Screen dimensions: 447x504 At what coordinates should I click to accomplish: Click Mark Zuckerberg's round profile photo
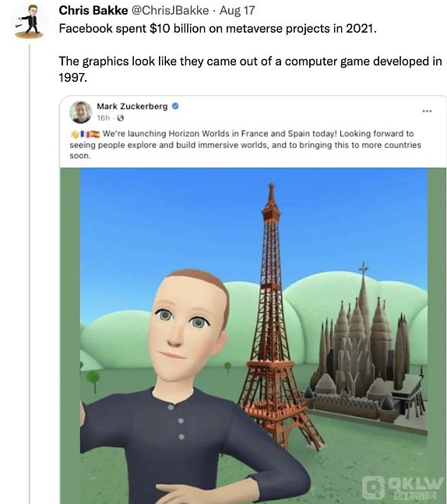click(x=81, y=112)
